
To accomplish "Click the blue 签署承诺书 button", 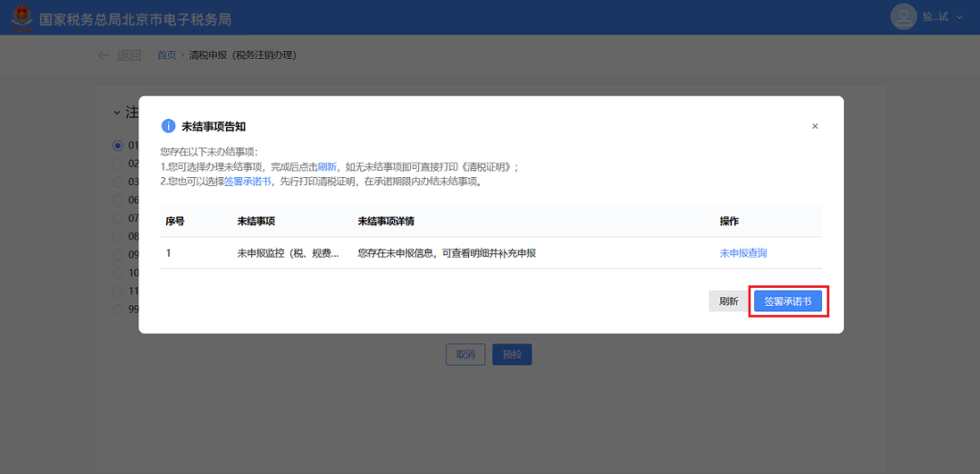I will (788, 301).
